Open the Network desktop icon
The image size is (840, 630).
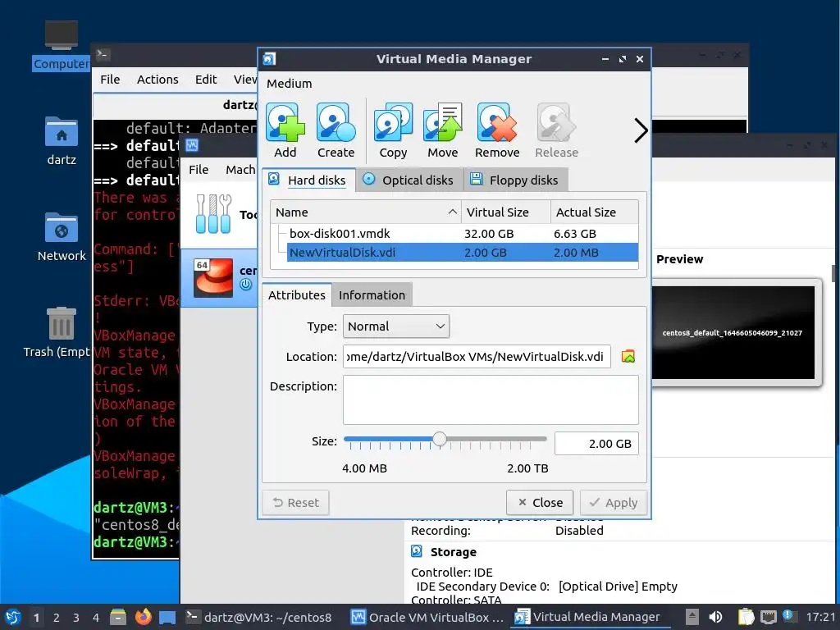pyautogui.click(x=61, y=236)
